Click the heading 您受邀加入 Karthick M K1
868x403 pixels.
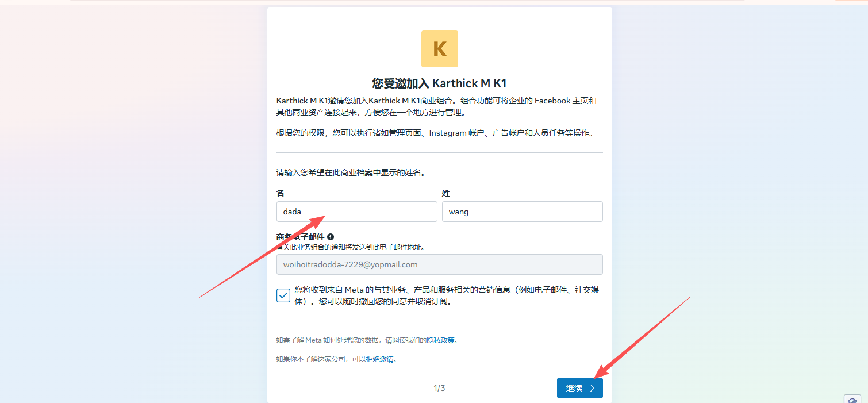(439, 83)
